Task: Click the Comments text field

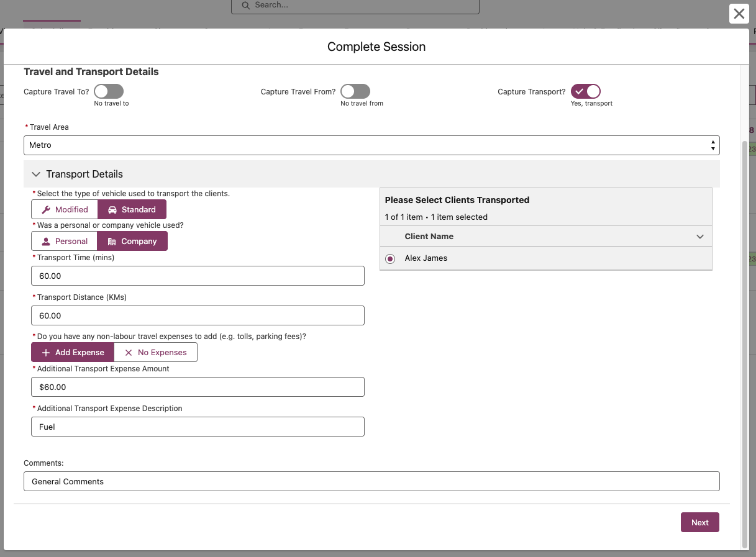Action: 371,481
